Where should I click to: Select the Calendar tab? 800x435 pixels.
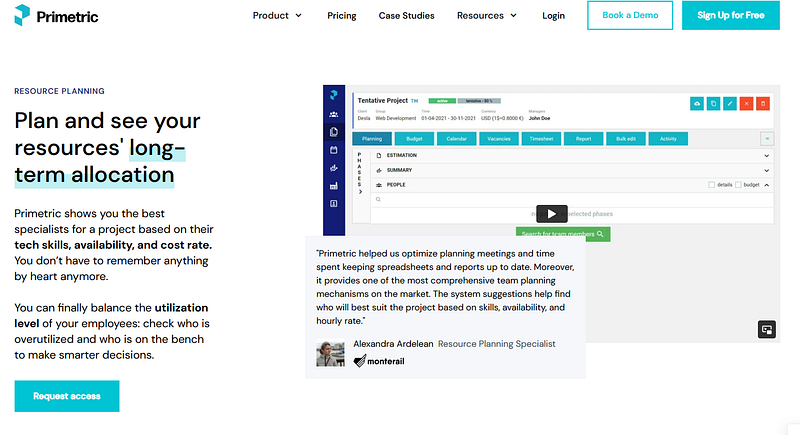457,139
